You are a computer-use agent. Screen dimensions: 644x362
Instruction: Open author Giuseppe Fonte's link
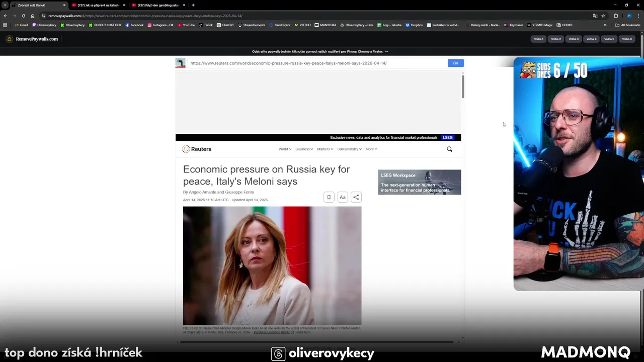[x=239, y=192]
